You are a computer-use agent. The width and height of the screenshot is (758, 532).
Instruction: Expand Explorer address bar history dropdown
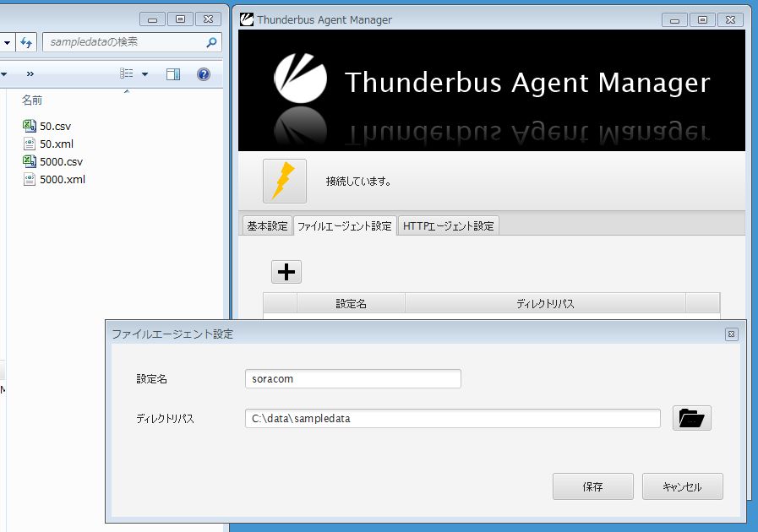tap(7, 42)
